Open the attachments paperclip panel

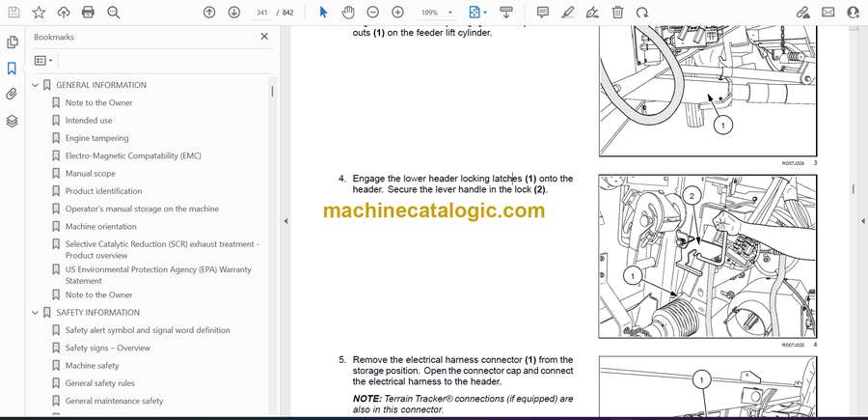(12, 95)
